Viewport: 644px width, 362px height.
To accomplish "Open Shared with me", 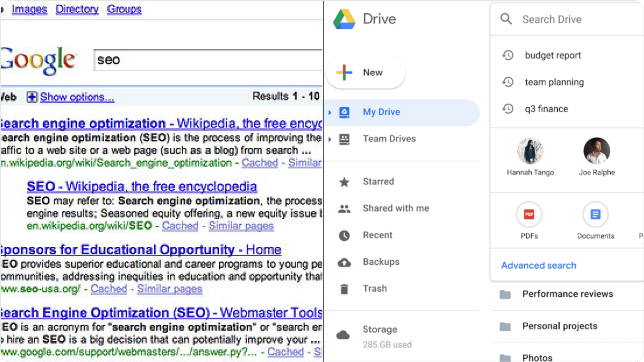I will click(396, 208).
